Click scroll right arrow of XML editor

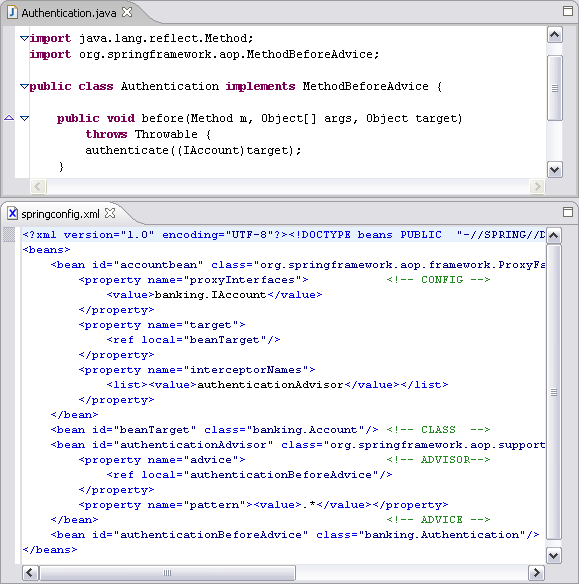(537, 572)
